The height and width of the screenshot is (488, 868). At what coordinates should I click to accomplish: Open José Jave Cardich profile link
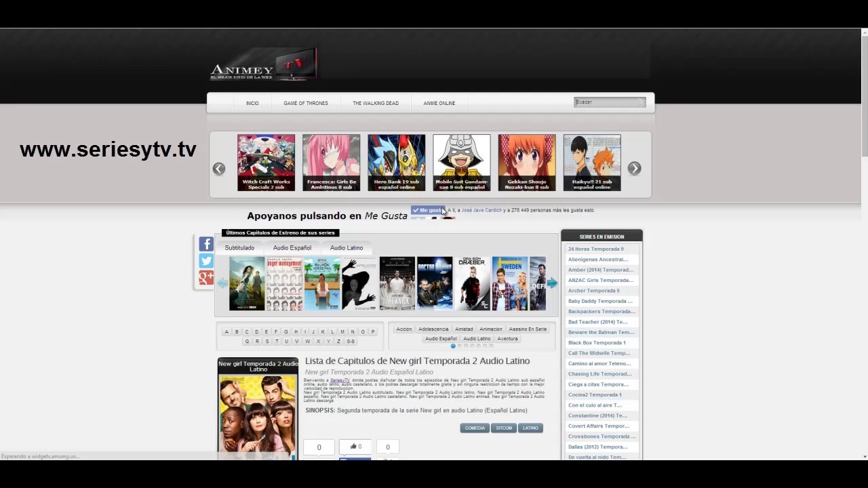[481, 210]
